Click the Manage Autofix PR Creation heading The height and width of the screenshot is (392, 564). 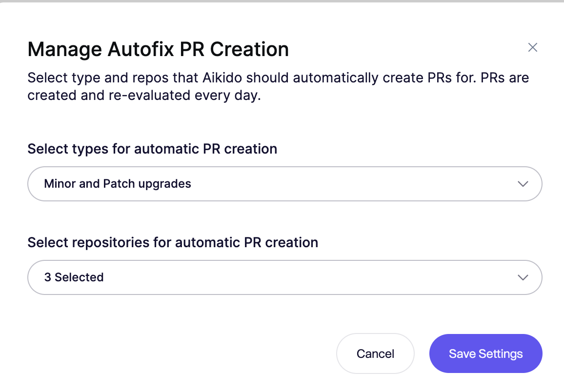point(158,49)
